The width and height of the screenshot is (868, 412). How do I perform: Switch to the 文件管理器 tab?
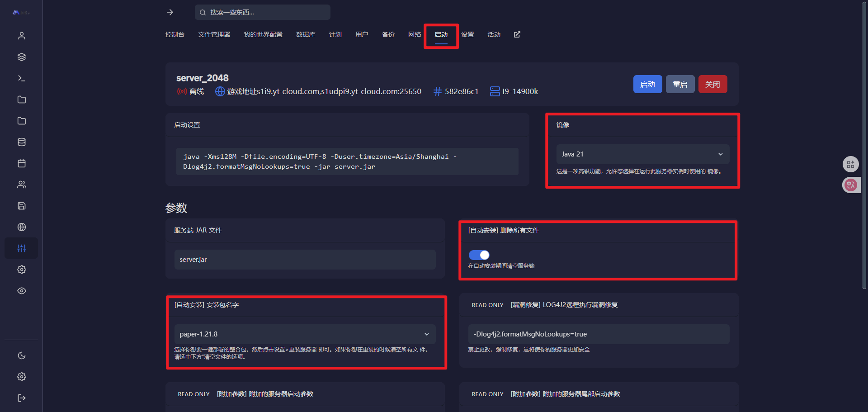(x=214, y=34)
